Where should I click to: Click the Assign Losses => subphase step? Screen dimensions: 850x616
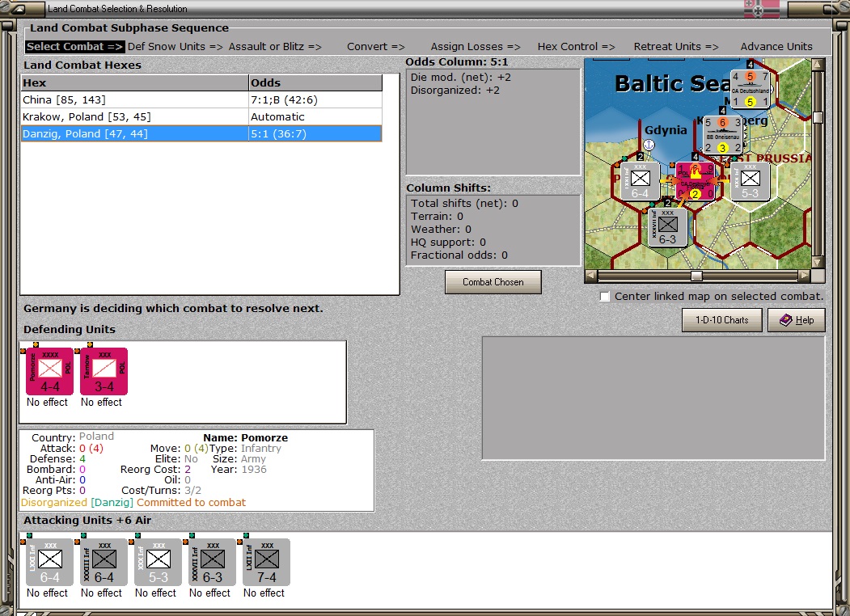pyautogui.click(x=476, y=47)
